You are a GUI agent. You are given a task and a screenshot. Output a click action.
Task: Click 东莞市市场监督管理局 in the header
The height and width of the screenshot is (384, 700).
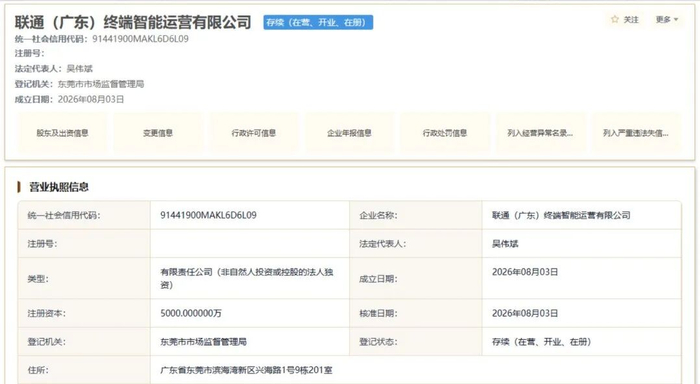point(100,84)
